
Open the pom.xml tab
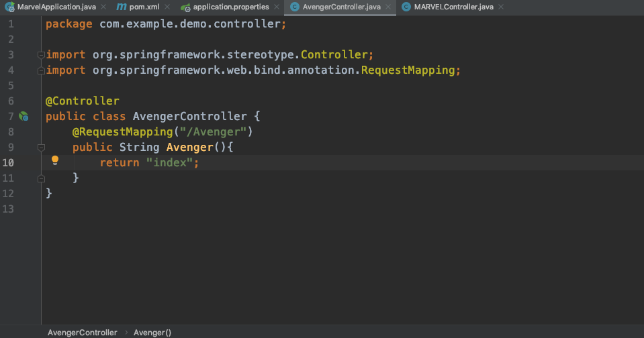(x=144, y=7)
